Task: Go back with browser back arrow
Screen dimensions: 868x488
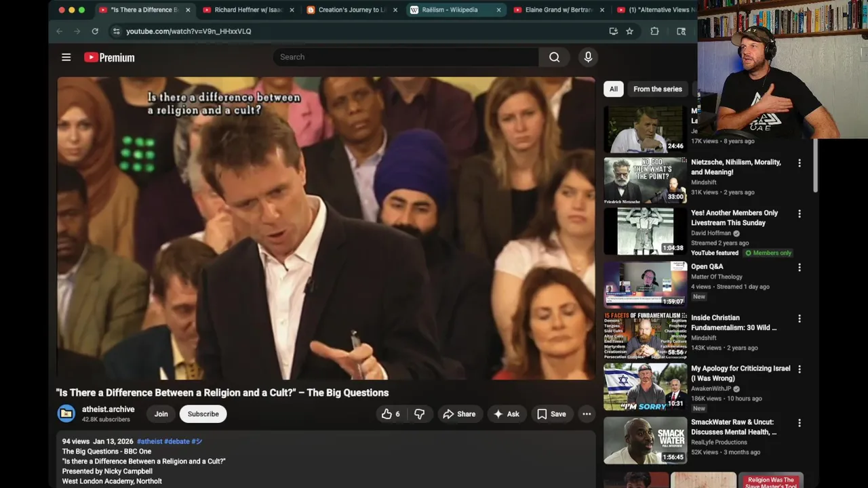Action: [59, 31]
